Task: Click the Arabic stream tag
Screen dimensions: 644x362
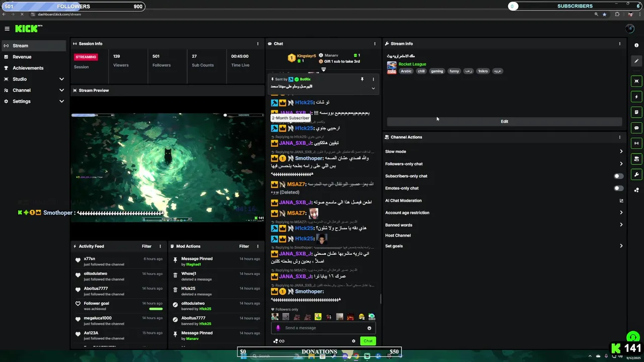Action: pyautogui.click(x=406, y=71)
